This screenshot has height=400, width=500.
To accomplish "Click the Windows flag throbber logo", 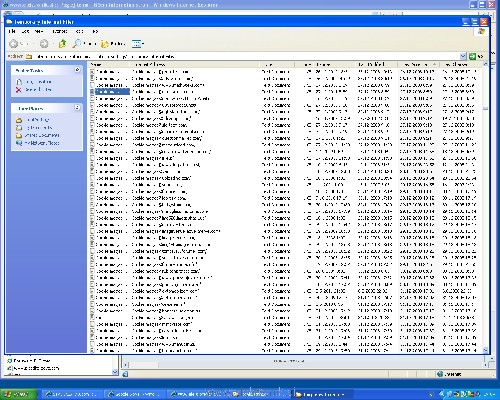I will pos(481,32).
